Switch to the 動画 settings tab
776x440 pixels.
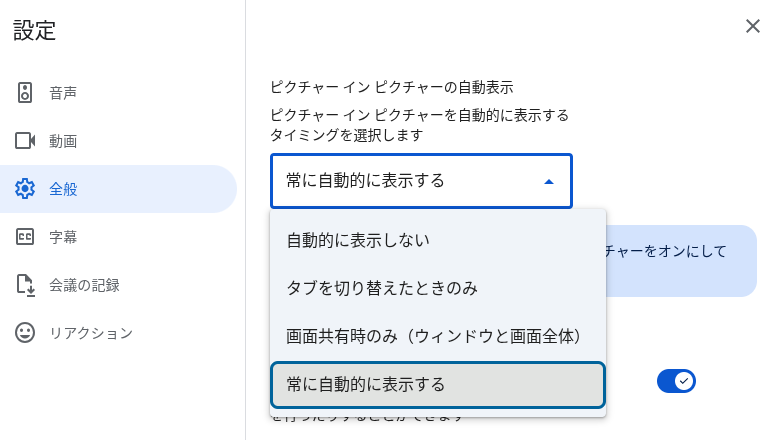pos(63,141)
